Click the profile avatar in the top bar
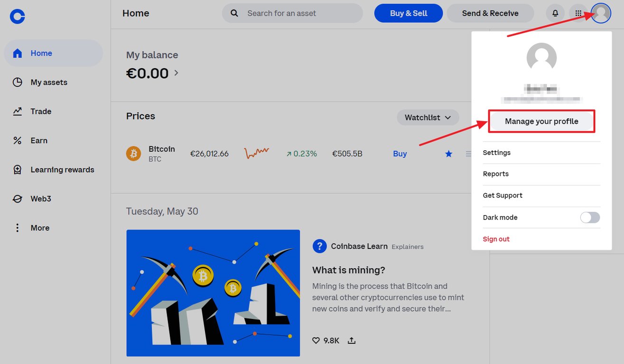The height and width of the screenshot is (364, 624). coord(601,13)
